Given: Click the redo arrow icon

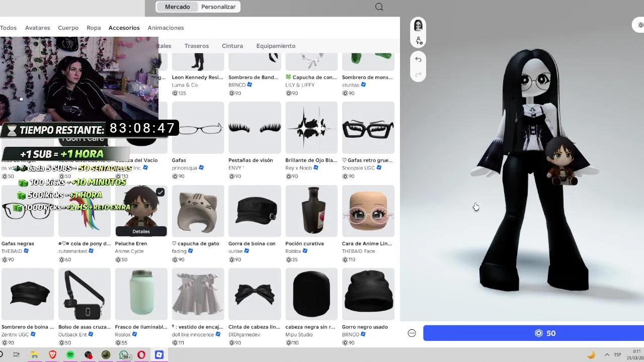Looking at the screenshot, I should click(x=418, y=75).
